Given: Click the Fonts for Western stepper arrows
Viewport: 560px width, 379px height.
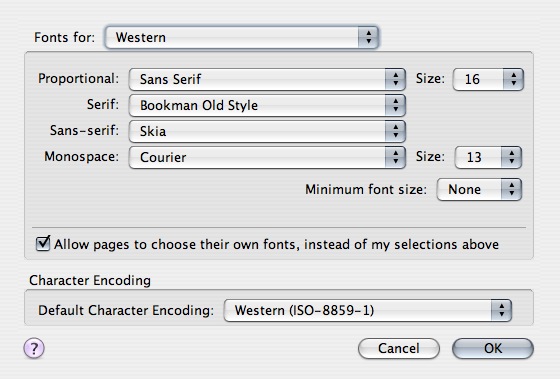Looking at the screenshot, I should pos(368,37).
